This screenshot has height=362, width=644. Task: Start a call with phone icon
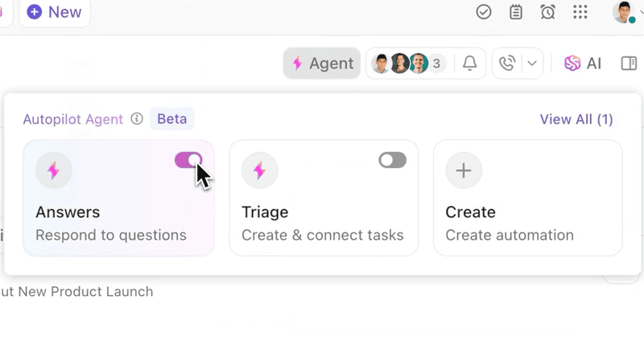click(x=507, y=64)
